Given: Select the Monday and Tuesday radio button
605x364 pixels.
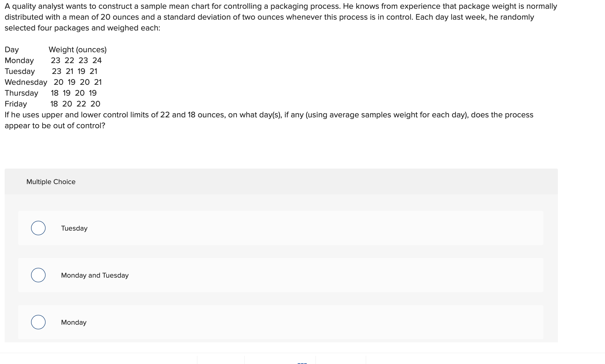Looking at the screenshot, I should pos(38,275).
